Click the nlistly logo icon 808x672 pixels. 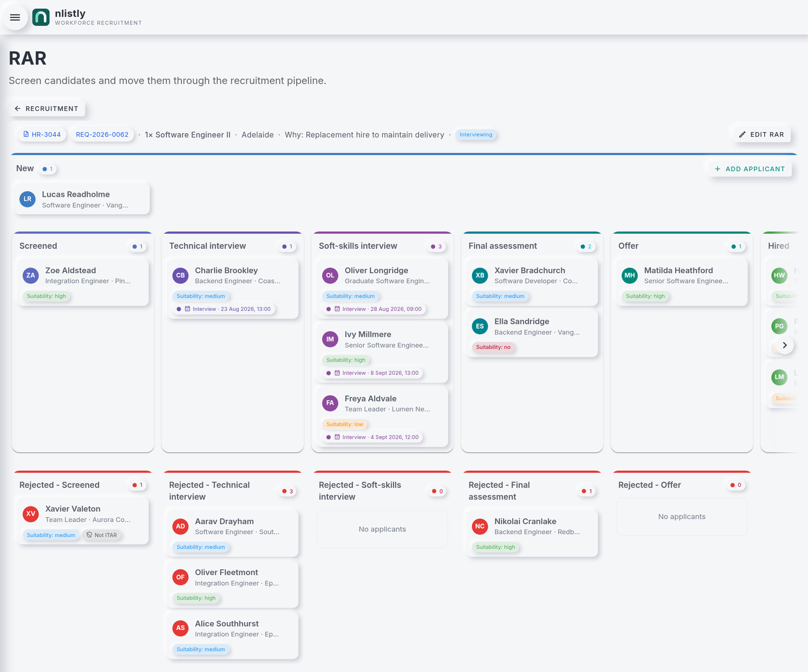(x=41, y=17)
